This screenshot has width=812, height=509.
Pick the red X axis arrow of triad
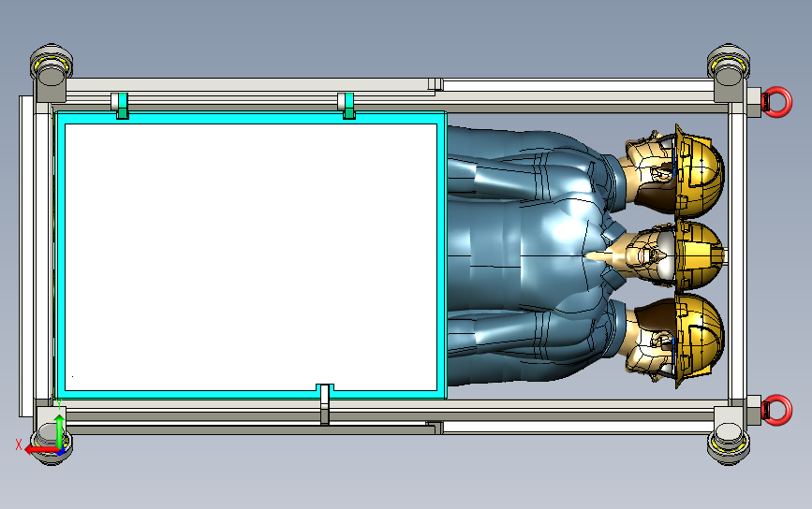[40, 449]
